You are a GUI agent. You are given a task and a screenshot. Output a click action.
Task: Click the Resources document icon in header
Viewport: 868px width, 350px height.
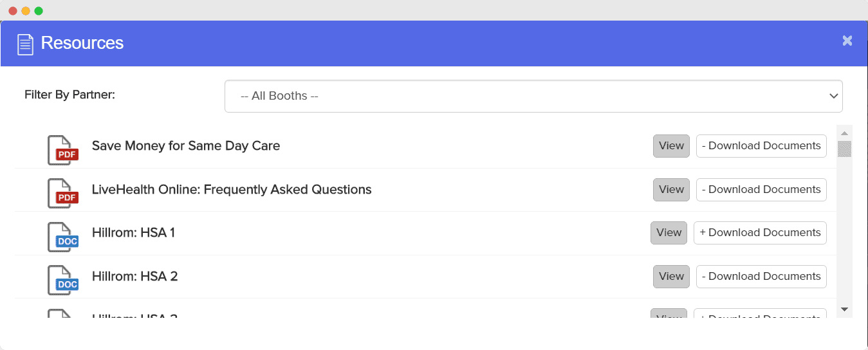(x=25, y=44)
